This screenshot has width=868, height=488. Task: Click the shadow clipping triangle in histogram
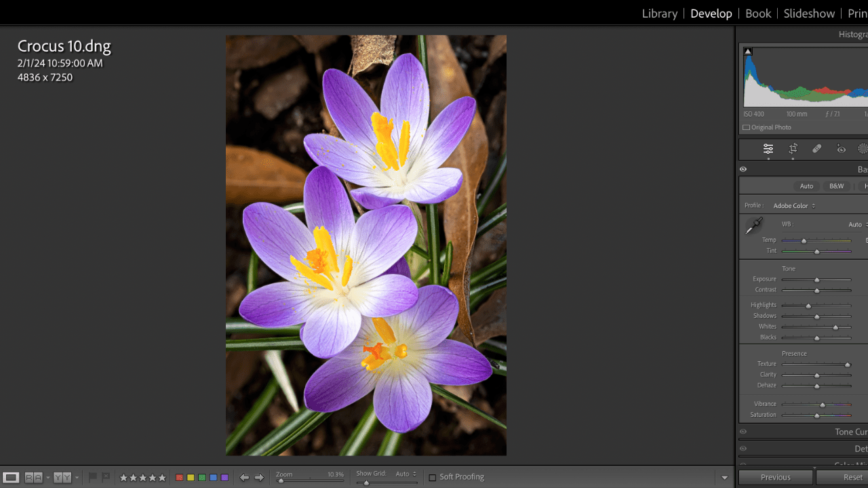point(748,52)
